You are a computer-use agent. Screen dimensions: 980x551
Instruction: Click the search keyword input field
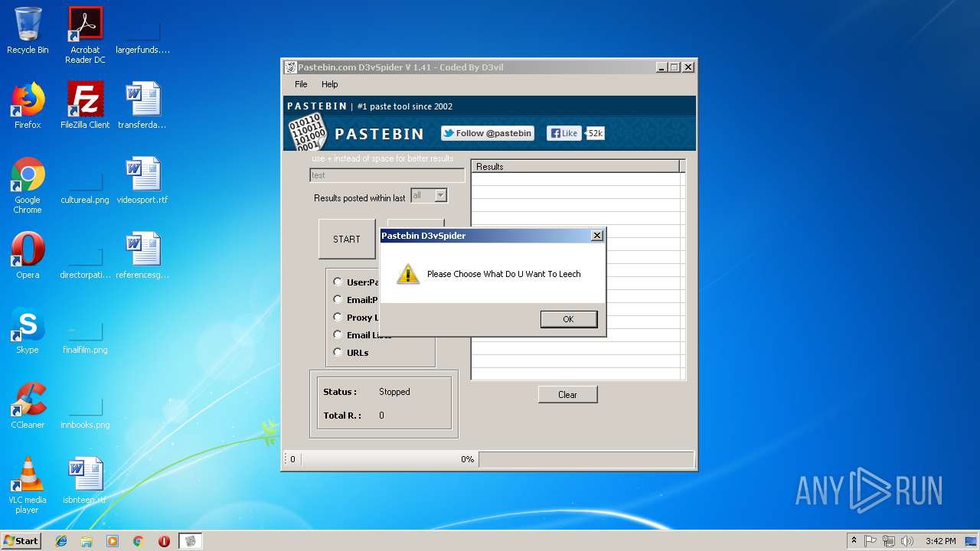387,175
